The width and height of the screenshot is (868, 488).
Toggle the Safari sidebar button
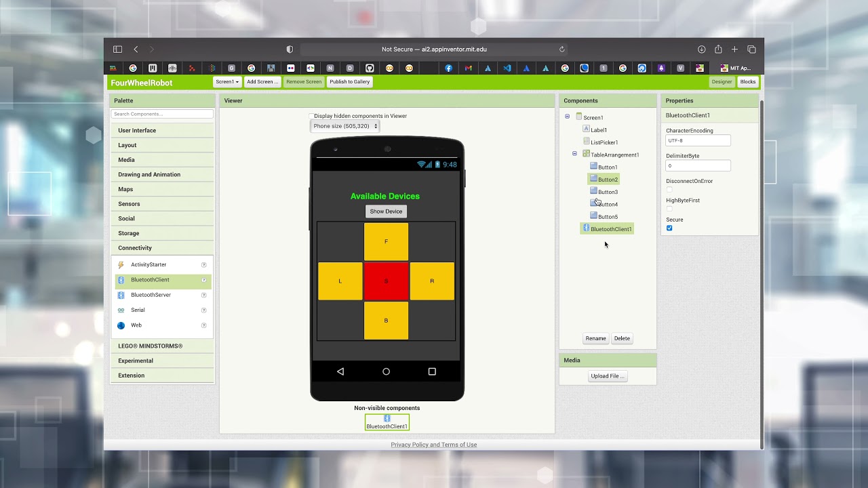click(x=117, y=49)
